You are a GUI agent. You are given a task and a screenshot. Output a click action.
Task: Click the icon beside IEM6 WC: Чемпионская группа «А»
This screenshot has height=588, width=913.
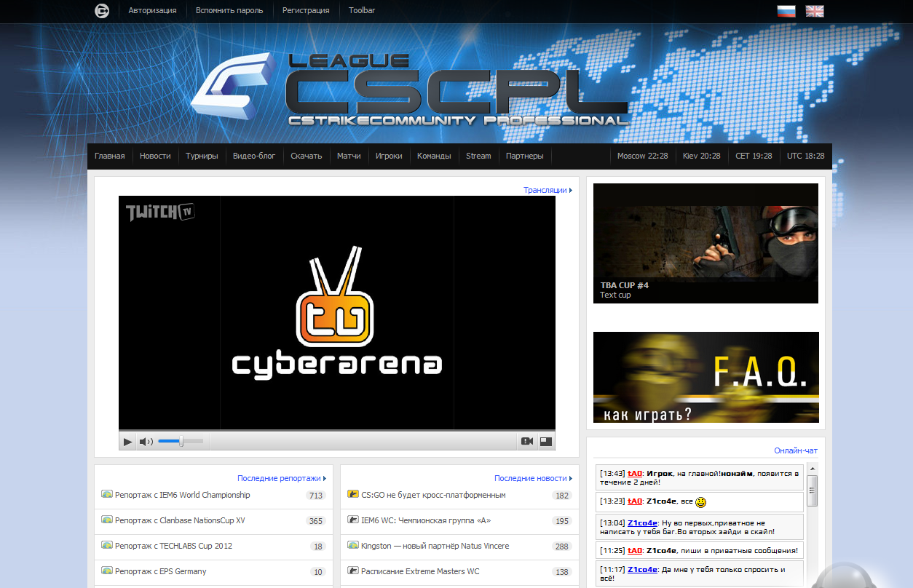click(x=353, y=520)
